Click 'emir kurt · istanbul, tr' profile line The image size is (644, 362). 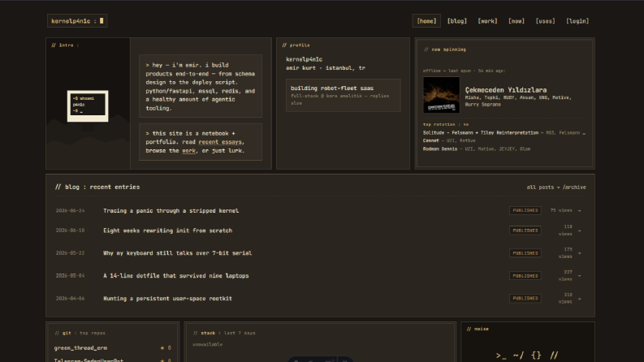[x=326, y=68]
